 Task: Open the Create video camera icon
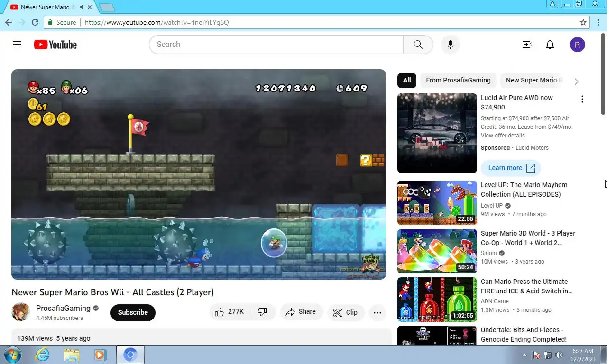pos(527,45)
